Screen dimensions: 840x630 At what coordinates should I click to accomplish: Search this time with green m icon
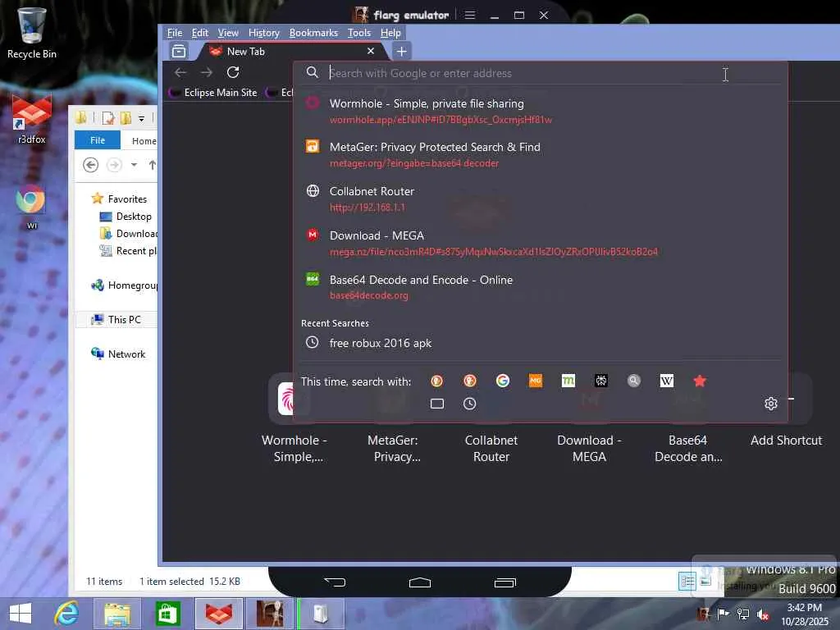[568, 381]
